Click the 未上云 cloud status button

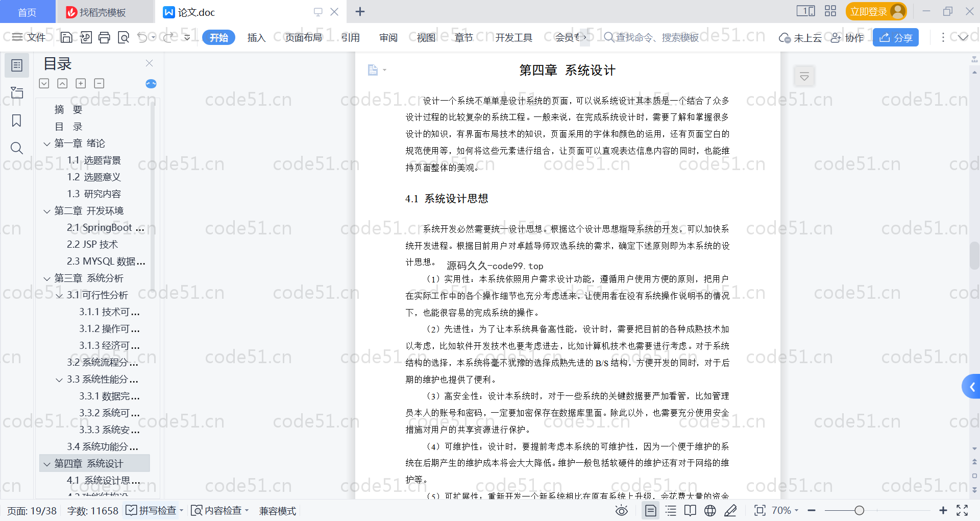click(800, 37)
